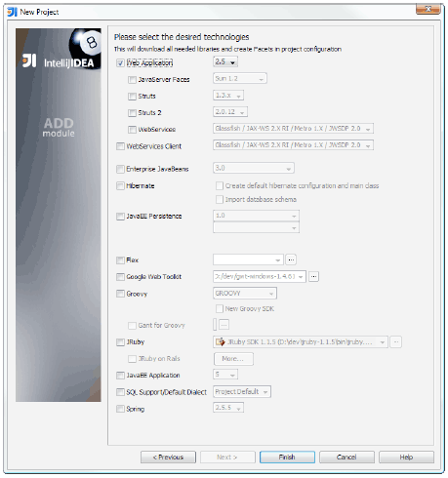Click the browse button beside Google Web Toolkit path
The height and width of the screenshot is (478, 448).
pos(313,276)
